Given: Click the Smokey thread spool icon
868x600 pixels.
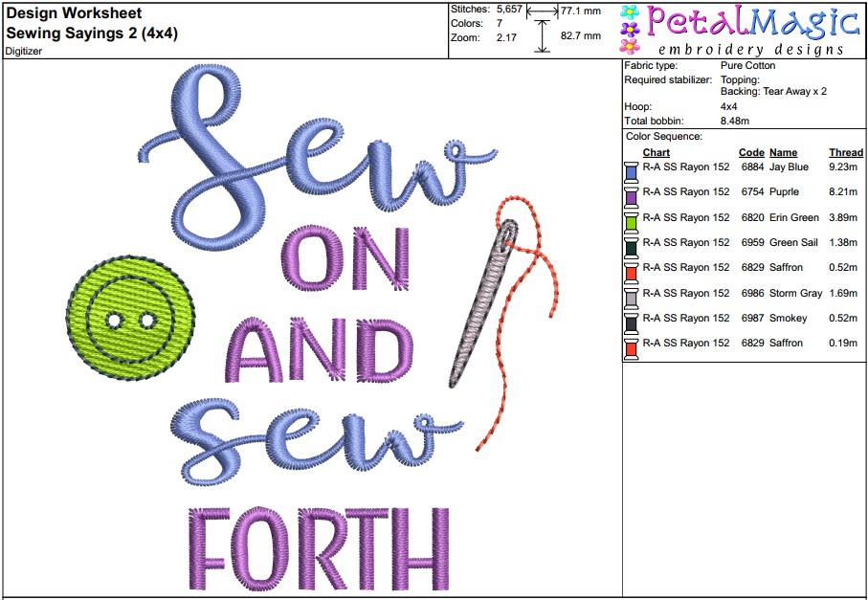Looking at the screenshot, I should (x=631, y=323).
